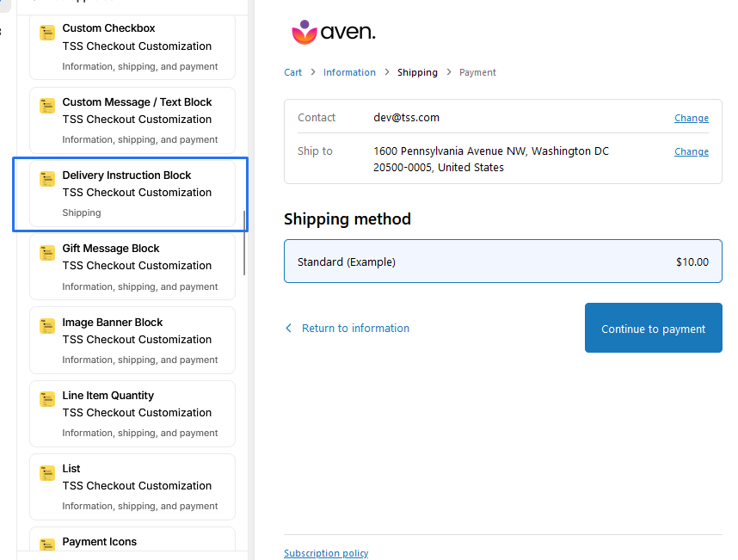The width and height of the screenshot is (738, 560).
Task: Go to the Information breadcrumb step
Action: point(349,73)
